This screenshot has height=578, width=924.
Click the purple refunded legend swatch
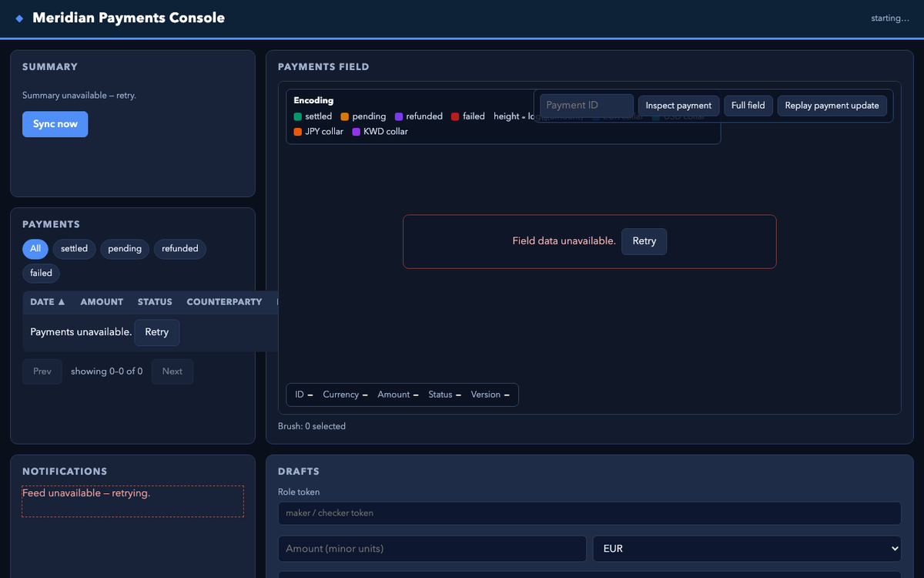coord(399,116)
